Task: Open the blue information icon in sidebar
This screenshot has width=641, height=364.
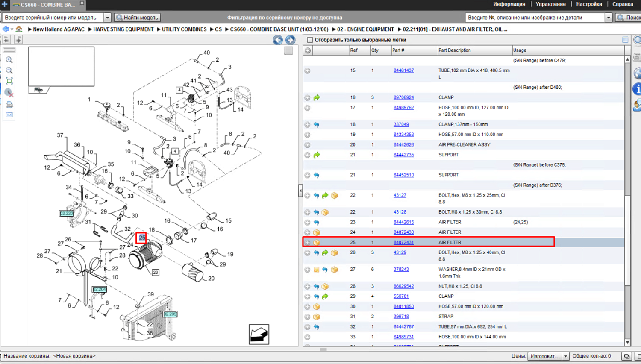Action: tap(637, 89)
